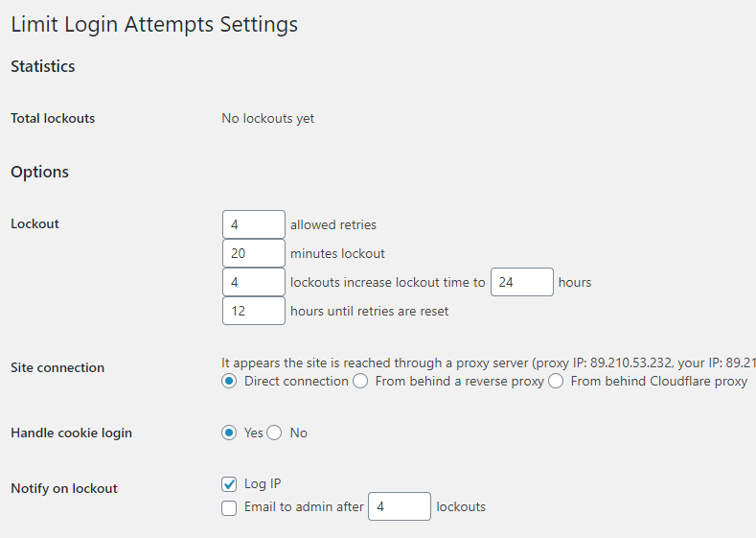Toggle the Log IP checkbox
The image size is (756, 538).
[229, 484]
